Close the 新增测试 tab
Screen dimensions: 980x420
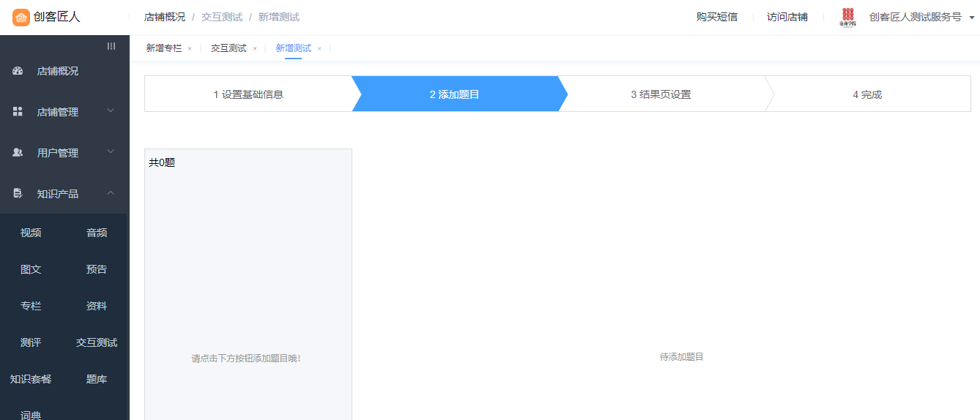[319, 49]
